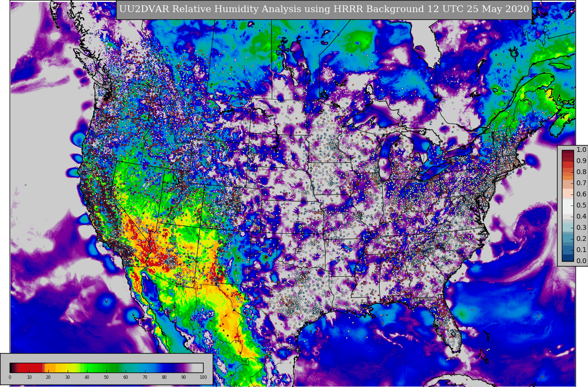Click the 0.2 label on right color scale
Viewport: 588px width, 387px height.
click(581, 238)
